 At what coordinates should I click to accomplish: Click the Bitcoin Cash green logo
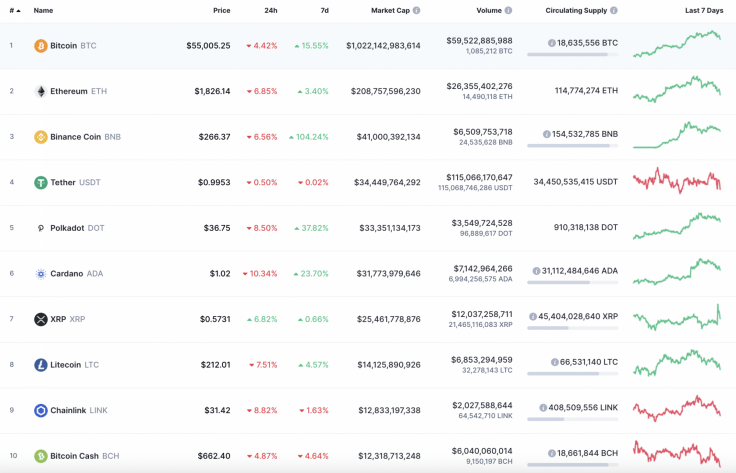41,456
